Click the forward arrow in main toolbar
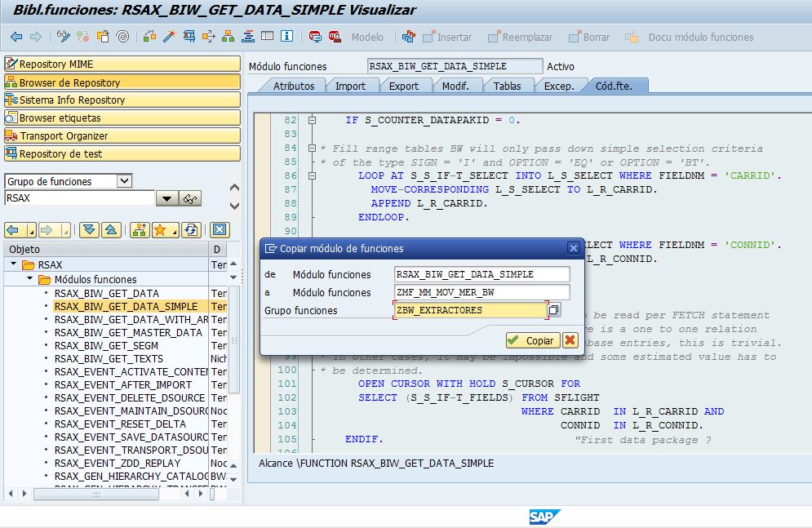Image resolution: width=812 pixels, height=528 pixels. click(36, 37)
